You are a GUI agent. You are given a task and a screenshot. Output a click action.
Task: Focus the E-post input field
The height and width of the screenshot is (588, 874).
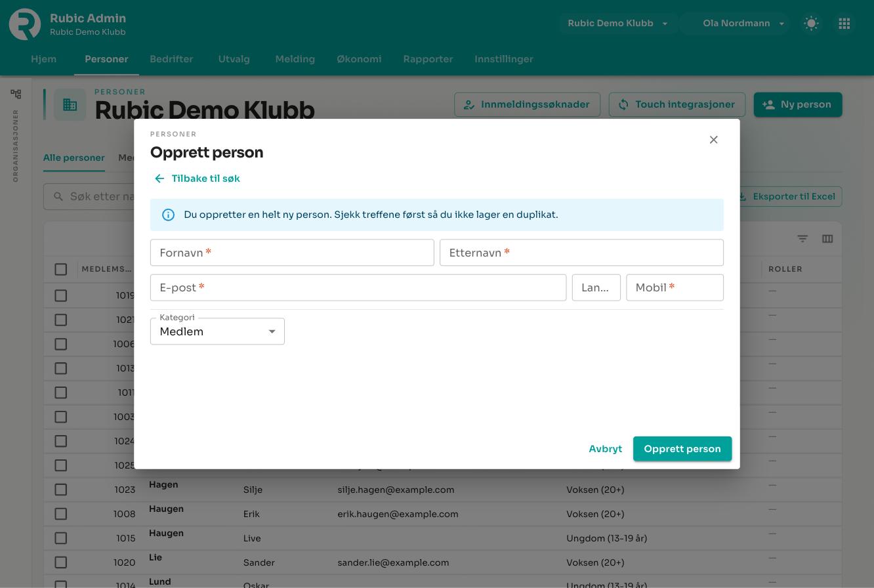click(x=358, y=287)
